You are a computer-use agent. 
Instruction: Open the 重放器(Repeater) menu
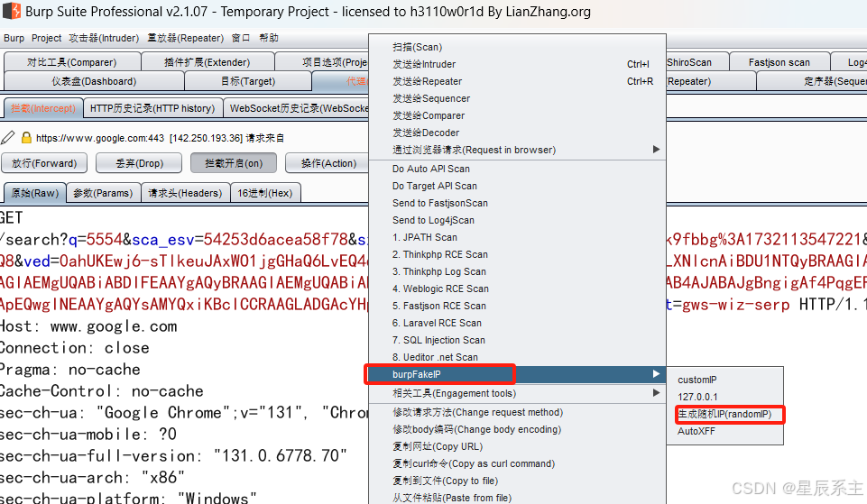(185, 38)
